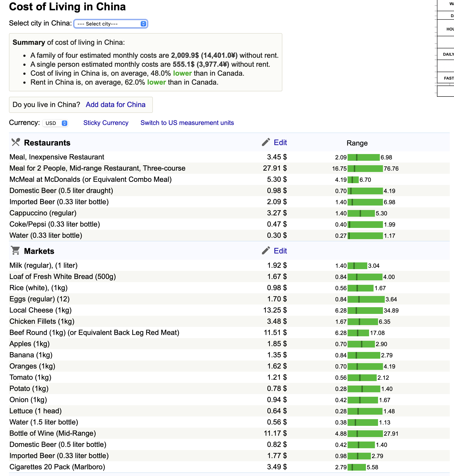The image size is (454, 476).
Task: Click the Lettuce (1 head) label
Action: [36, 411]
